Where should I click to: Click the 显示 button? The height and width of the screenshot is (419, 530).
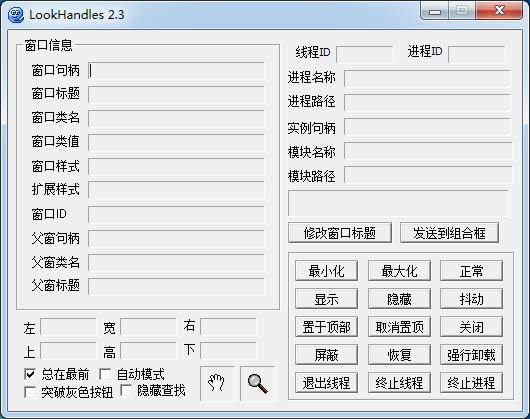(326, 299)
